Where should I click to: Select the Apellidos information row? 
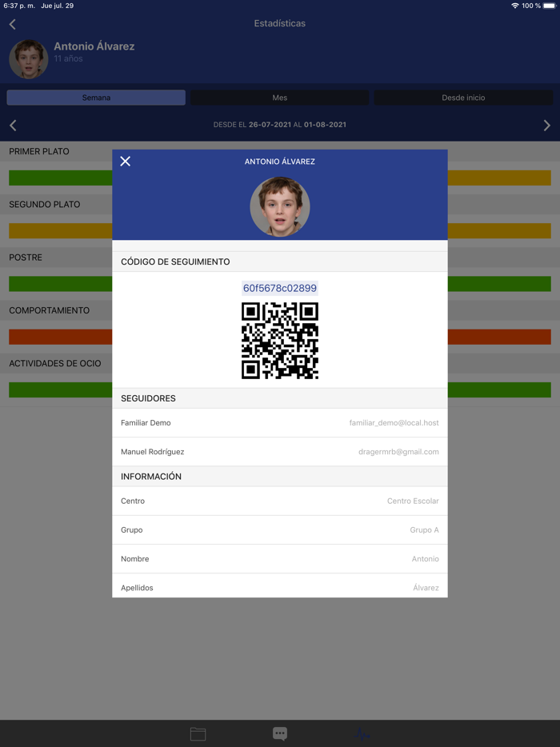point(280,586)
